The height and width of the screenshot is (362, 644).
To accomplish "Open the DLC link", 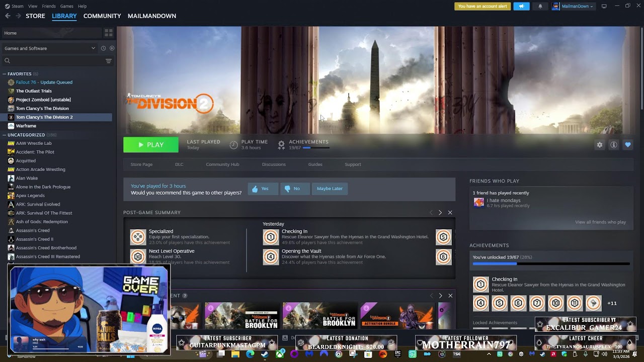I will (x=179, y=164).
